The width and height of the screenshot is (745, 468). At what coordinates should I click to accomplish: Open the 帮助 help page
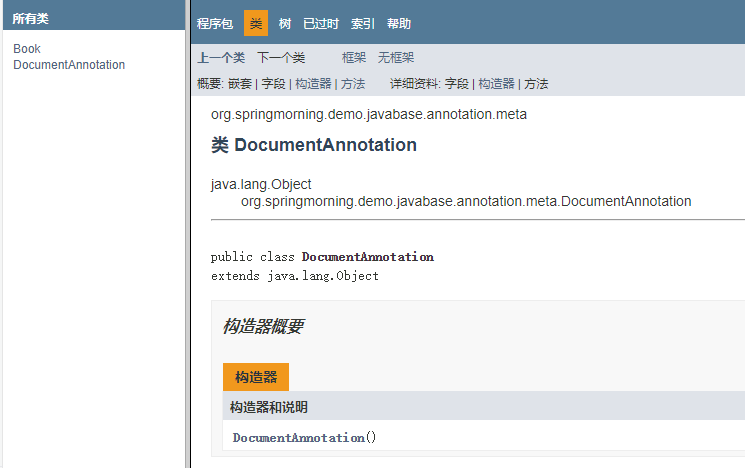tap(399, 24)
